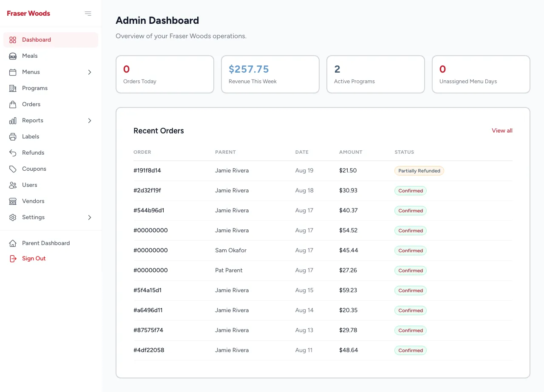Open the Users section
This screenshot has width=544, height=392.
click(x=51, y=185)
